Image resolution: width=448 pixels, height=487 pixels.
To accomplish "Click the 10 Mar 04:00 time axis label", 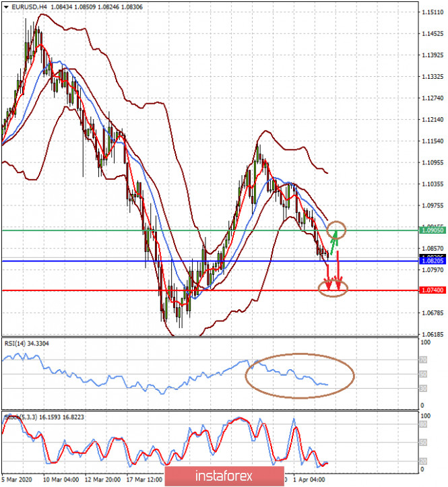I will (x=61, y=480).
